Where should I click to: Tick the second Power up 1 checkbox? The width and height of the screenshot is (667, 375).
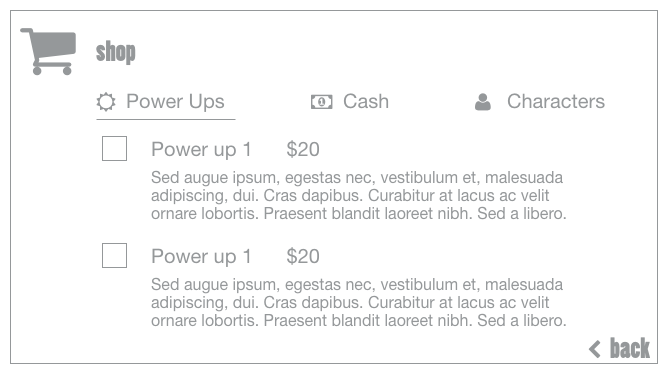click(114, 256)
